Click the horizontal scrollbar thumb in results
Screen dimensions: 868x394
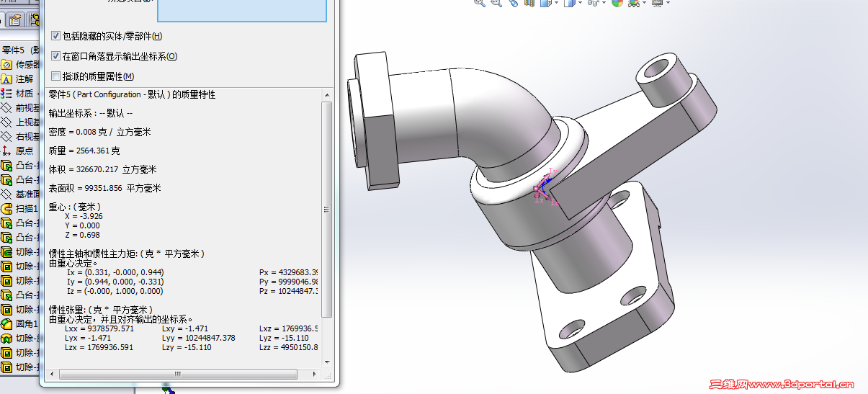coord(178,374)
